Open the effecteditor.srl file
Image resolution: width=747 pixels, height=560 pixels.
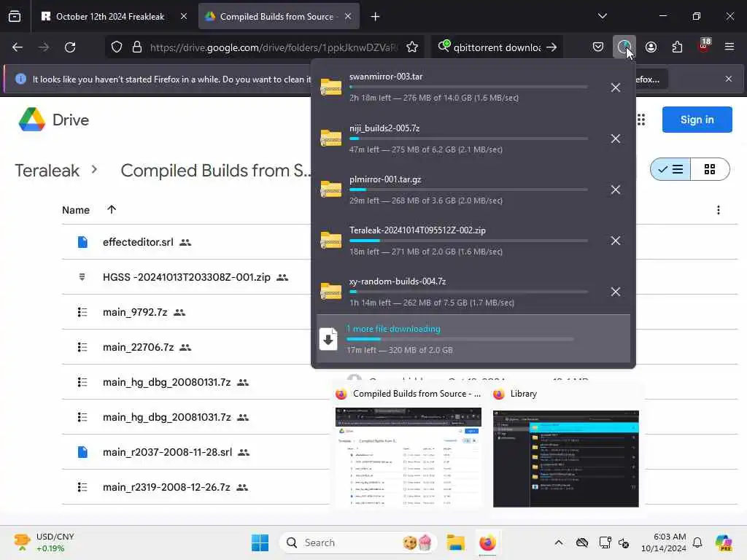[x=138, y=242]
